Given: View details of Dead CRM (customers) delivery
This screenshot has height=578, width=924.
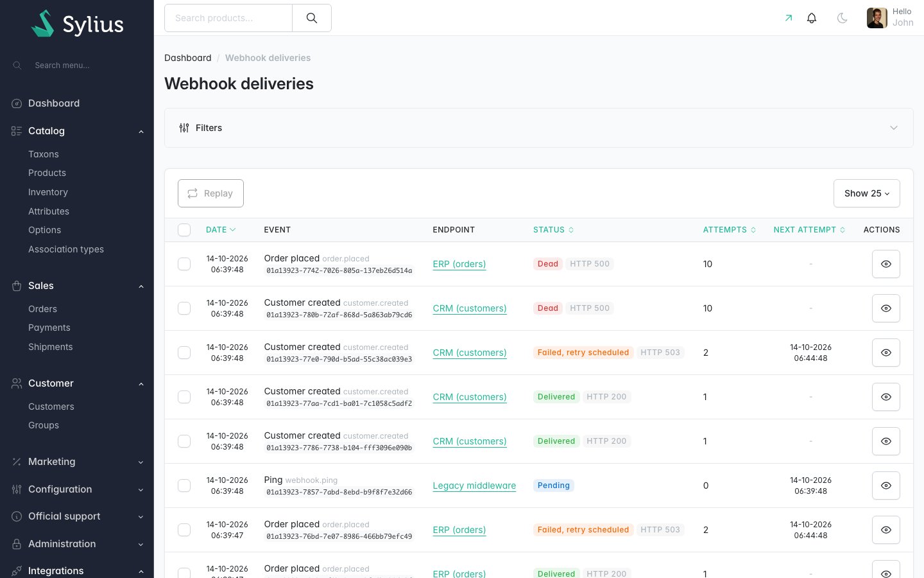Looking at the screenshot, I should [x=886, y=308].
